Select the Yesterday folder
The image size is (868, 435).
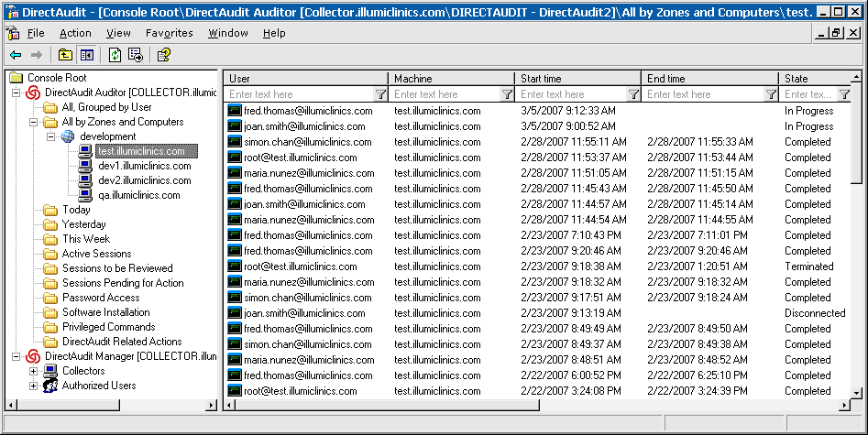click(83, 224)
